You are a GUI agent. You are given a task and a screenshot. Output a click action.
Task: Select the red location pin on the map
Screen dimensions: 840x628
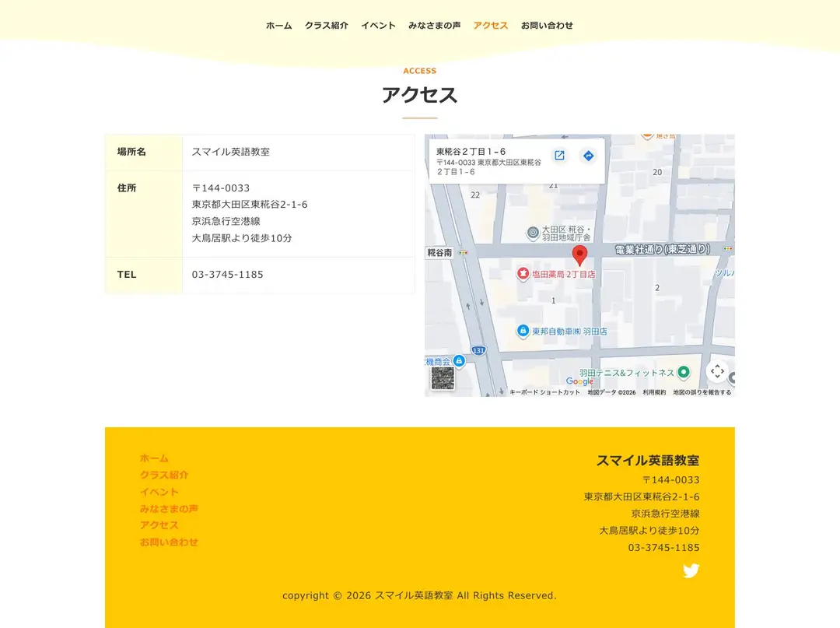click(579, 255)
